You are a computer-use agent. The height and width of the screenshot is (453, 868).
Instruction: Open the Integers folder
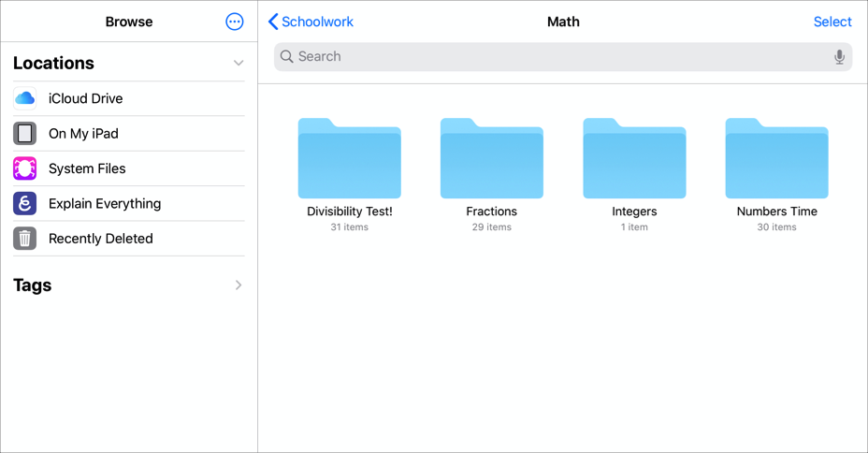634,158
